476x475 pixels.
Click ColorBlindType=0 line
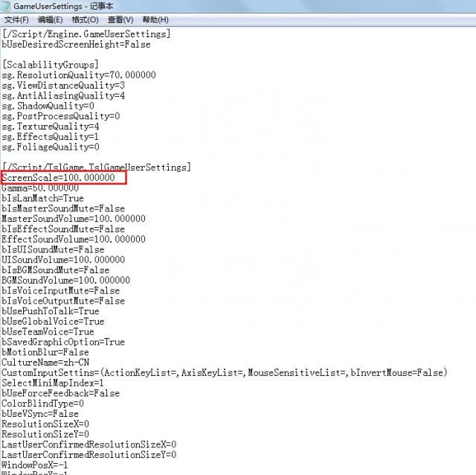(x=43, y=404)
